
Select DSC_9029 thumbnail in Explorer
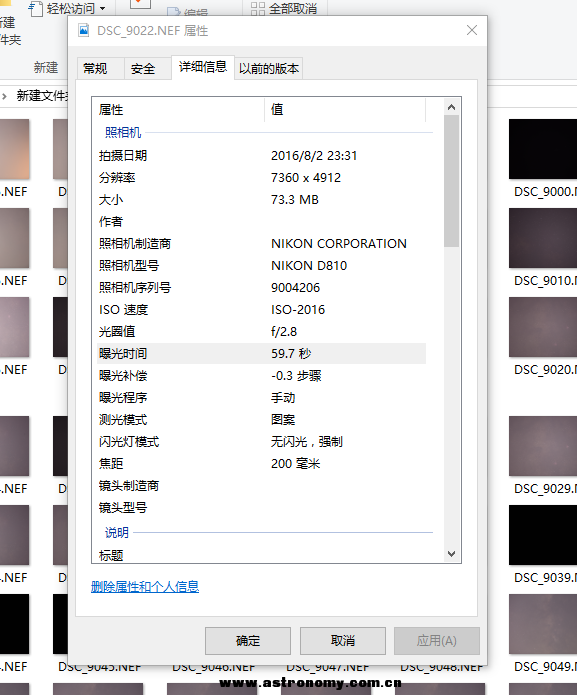pos(543,446)
